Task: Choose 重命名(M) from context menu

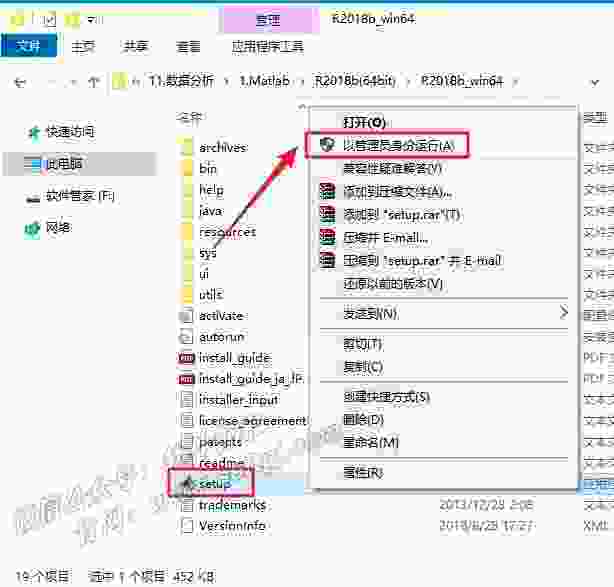Action: pos(370,443)
